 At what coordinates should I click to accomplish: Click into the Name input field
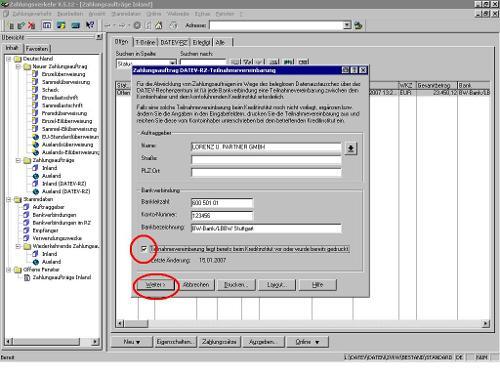pos(266,147)
